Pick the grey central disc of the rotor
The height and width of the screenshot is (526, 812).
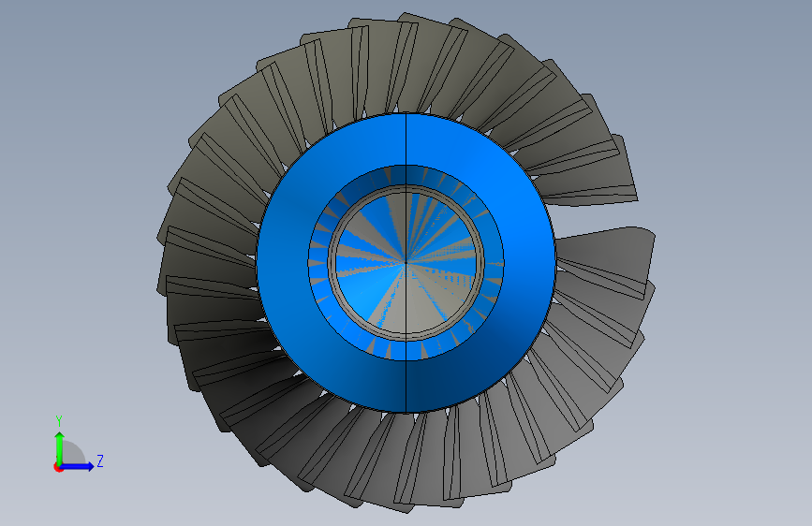pos(406,263)
